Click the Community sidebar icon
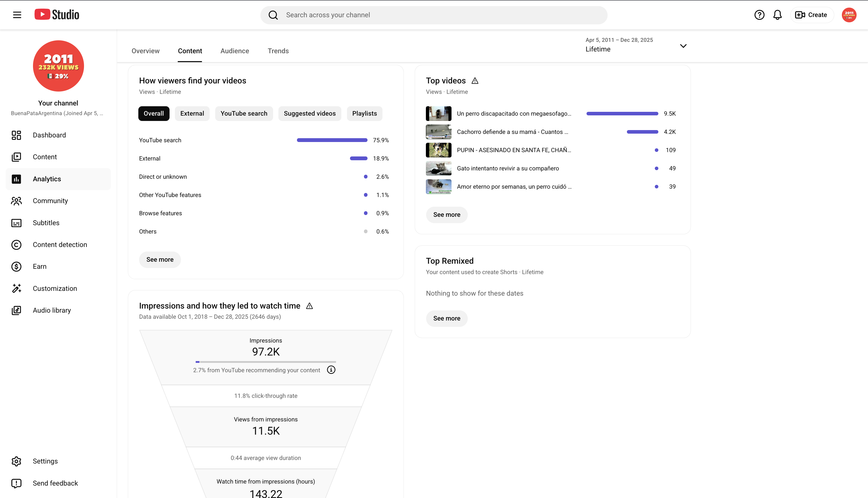Viewport: 868px width, 498px height. [x=16, y=201]
